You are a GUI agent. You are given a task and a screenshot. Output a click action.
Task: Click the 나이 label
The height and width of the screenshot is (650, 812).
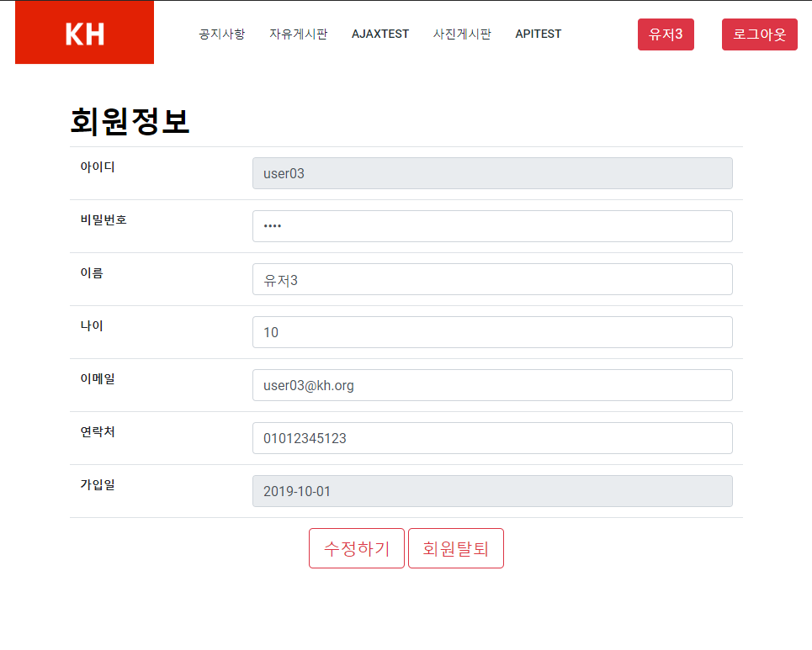coord(92,326)
